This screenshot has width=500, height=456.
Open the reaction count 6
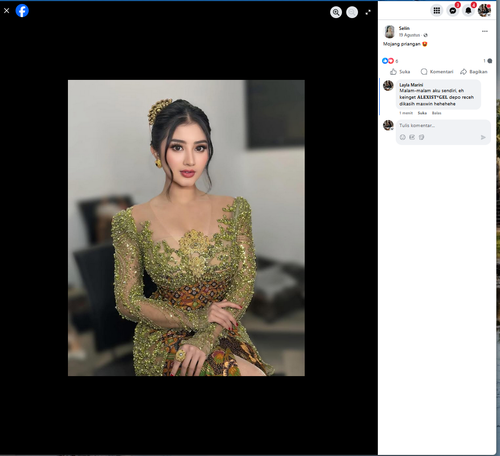[x=397, y=61]
